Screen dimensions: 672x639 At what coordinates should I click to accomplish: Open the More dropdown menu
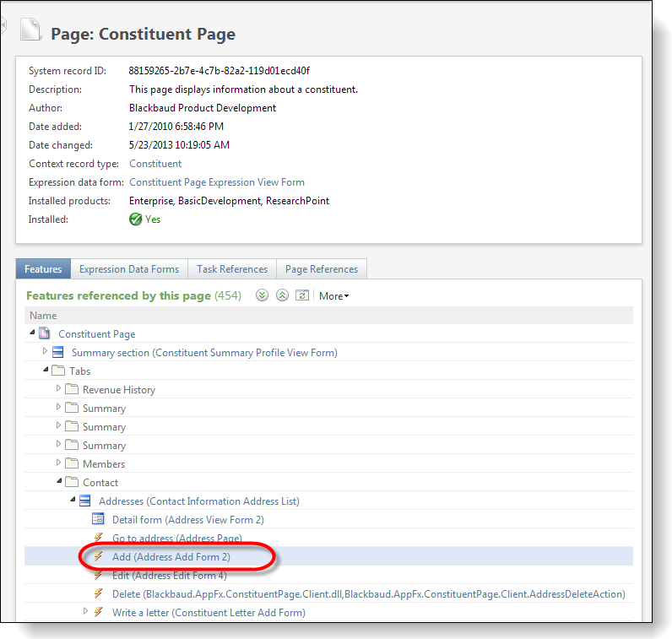click(x=333, y=296)
